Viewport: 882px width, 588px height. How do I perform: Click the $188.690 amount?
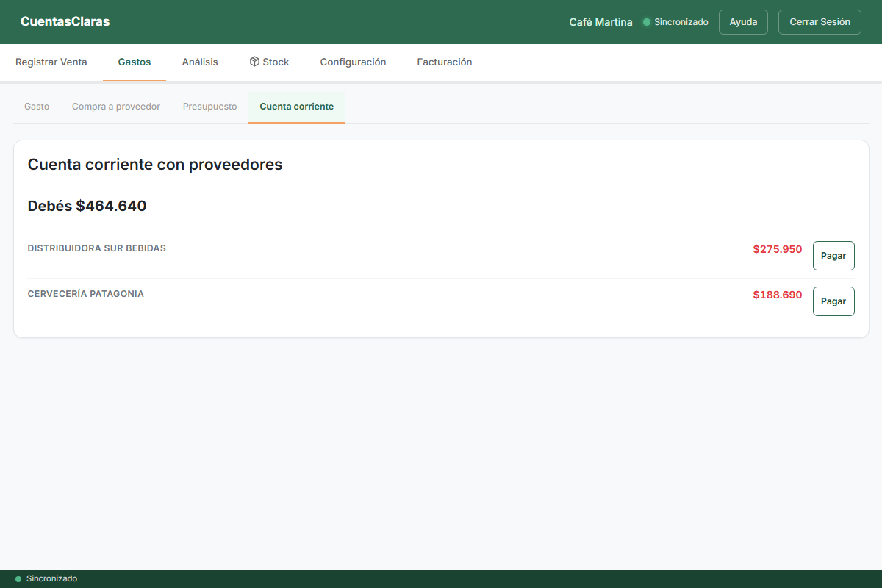[x=778, y=295]
